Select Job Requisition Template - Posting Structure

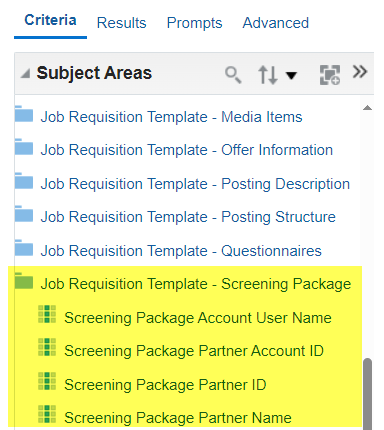[x=188, y=217]
